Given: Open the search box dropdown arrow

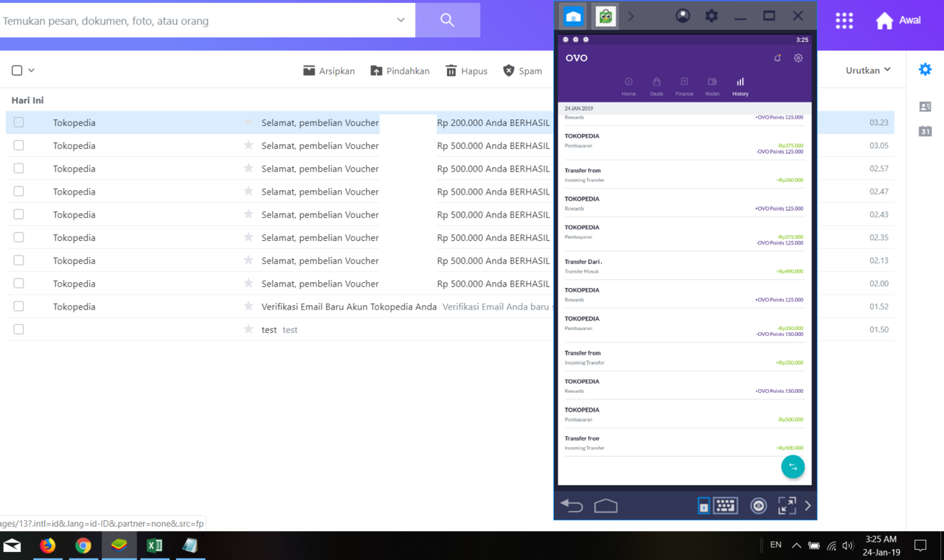Looking at the screenshot, I should [x=400, y=20].
